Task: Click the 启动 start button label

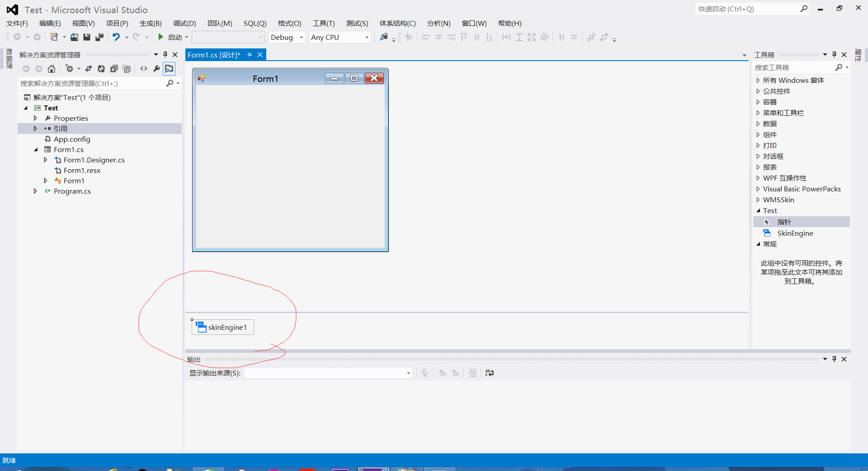Action: (175, 37)
